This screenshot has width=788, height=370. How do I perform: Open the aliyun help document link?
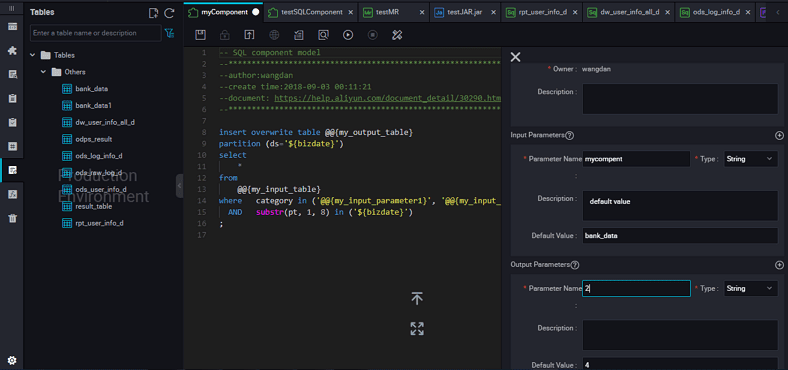point(387,98)
